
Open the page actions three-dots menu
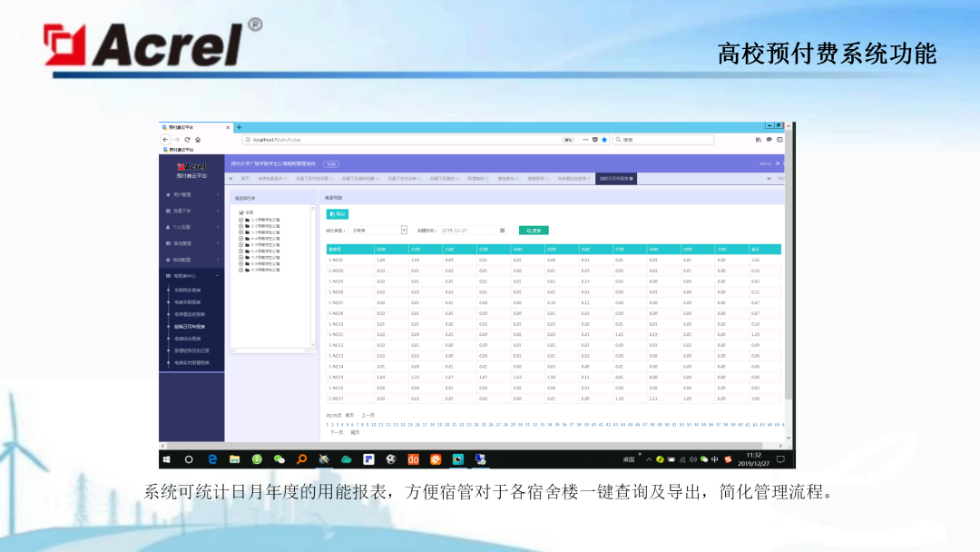[585, 140]
